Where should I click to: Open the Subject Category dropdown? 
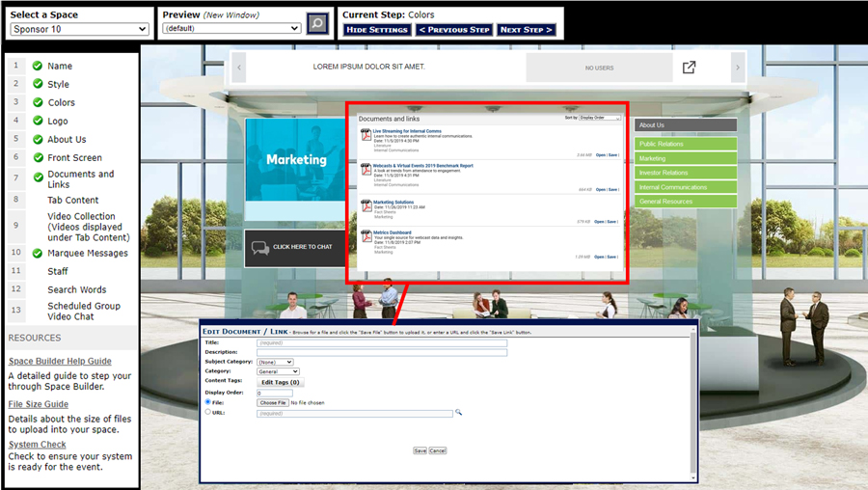[x=275, y=362]
